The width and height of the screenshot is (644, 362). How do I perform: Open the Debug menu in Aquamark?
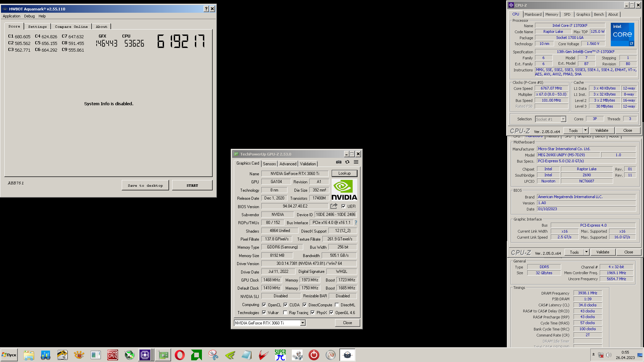[29, 16]
